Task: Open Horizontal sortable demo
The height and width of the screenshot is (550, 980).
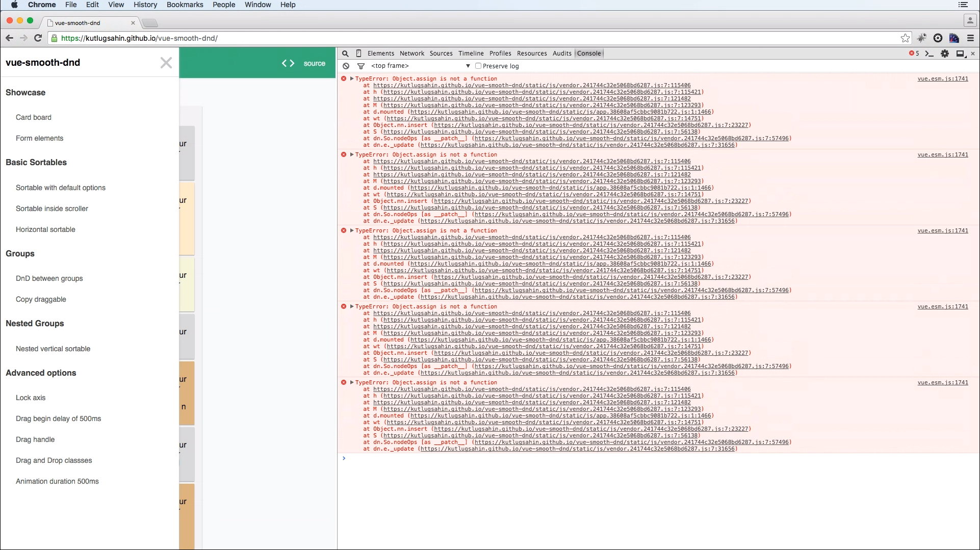Action: pyautogui.click(x=45, y=229)
